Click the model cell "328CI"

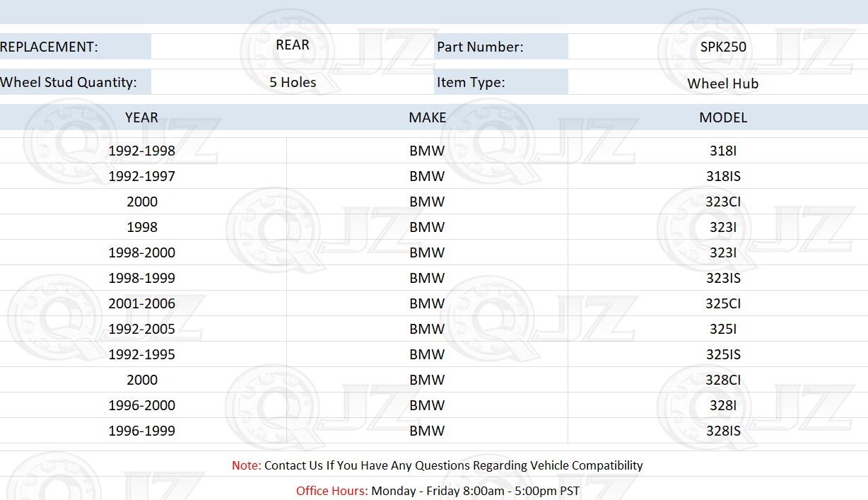pyautogui.click(x=723, y=380)
